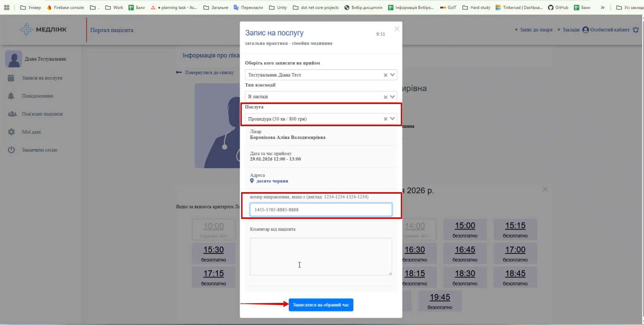Image resolution: width=644 pixels, height=325 pixels.
Task: Click the back arrow Повернутися до списку
Action: 179,72
